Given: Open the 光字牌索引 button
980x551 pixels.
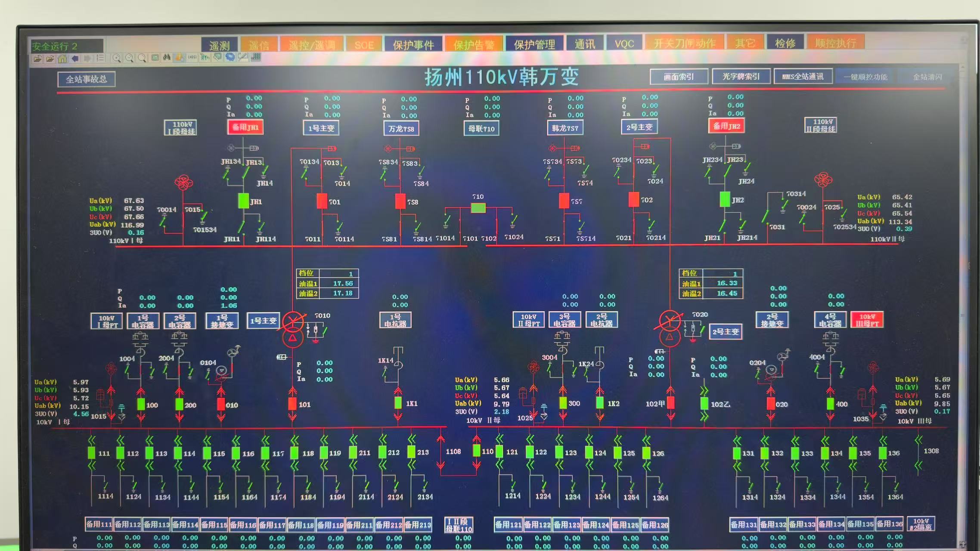Looking at the screenshot, I should tap(741, 76).
